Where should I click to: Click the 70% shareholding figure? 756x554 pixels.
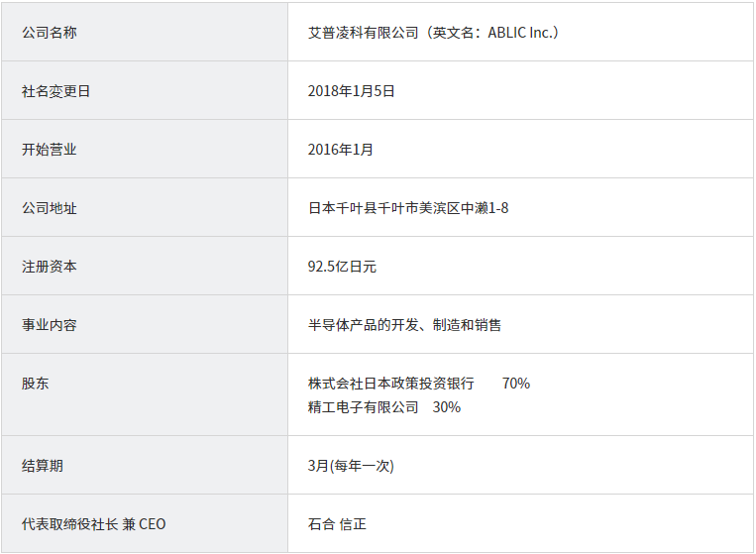(516, 384)
